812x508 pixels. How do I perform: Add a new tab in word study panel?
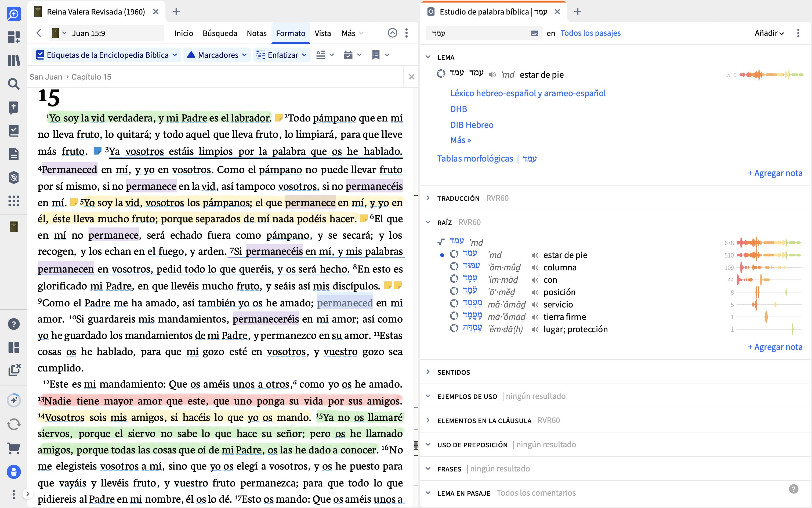coord(578,12)
